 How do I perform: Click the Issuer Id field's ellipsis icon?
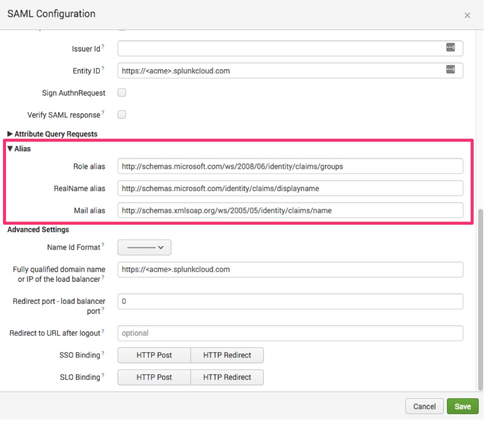pos(450,47)
